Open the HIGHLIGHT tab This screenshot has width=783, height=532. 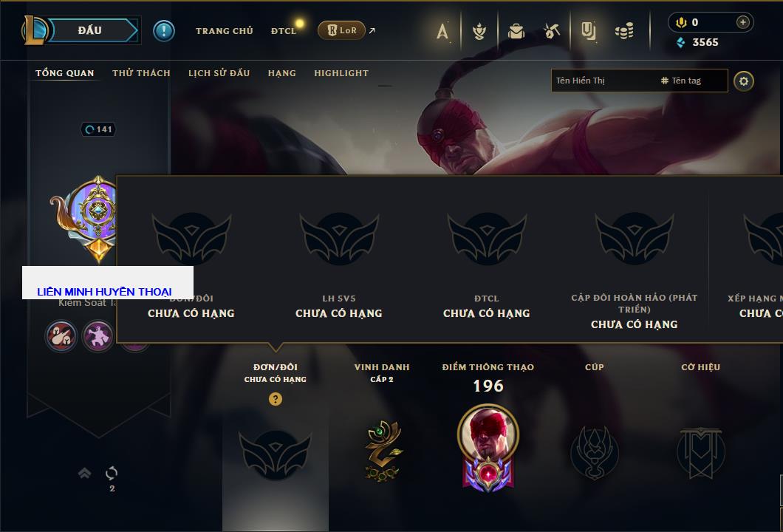click(x=341, y=73)
